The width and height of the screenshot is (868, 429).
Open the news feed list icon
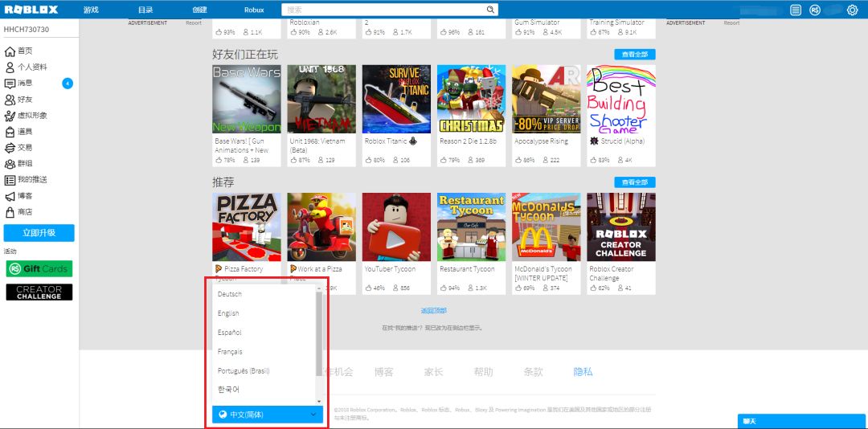pos(796,10)
